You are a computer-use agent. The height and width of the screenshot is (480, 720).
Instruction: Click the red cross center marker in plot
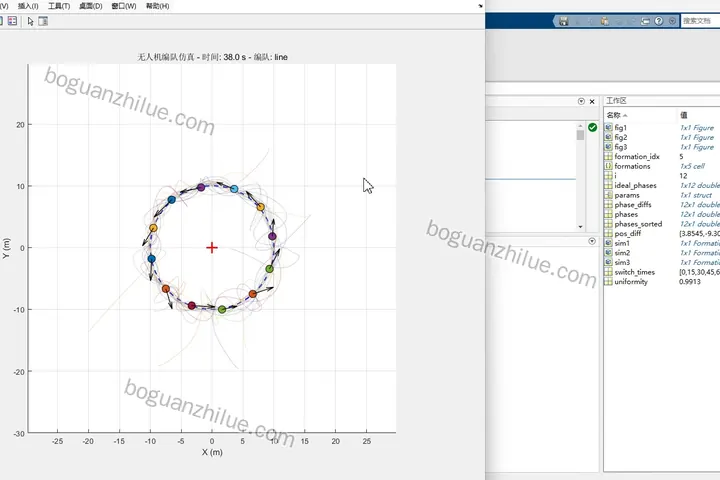[212, 248]
